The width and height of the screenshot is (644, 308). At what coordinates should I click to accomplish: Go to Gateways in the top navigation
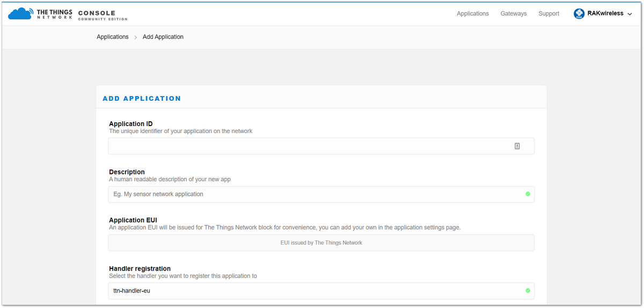(x=514, y=14)
